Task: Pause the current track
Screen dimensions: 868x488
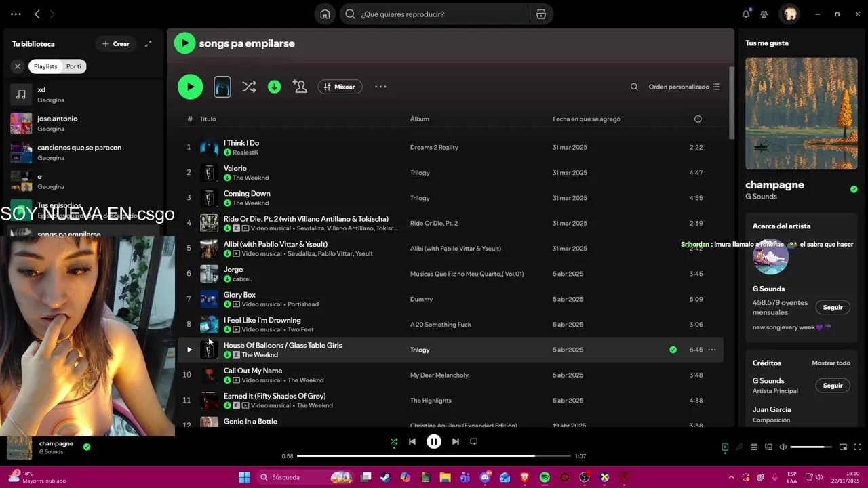Action: click(x=434, y=441)
